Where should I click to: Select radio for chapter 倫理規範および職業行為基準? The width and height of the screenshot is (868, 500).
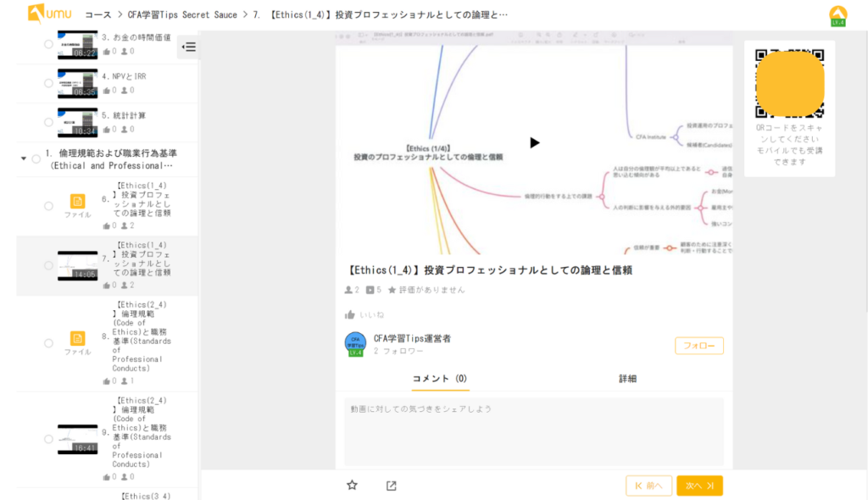[36, 159]
